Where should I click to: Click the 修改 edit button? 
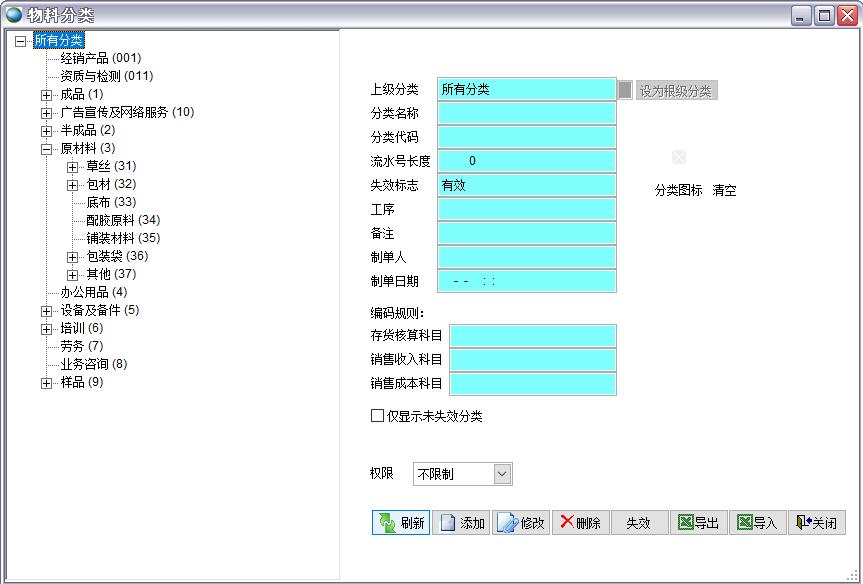521,522
